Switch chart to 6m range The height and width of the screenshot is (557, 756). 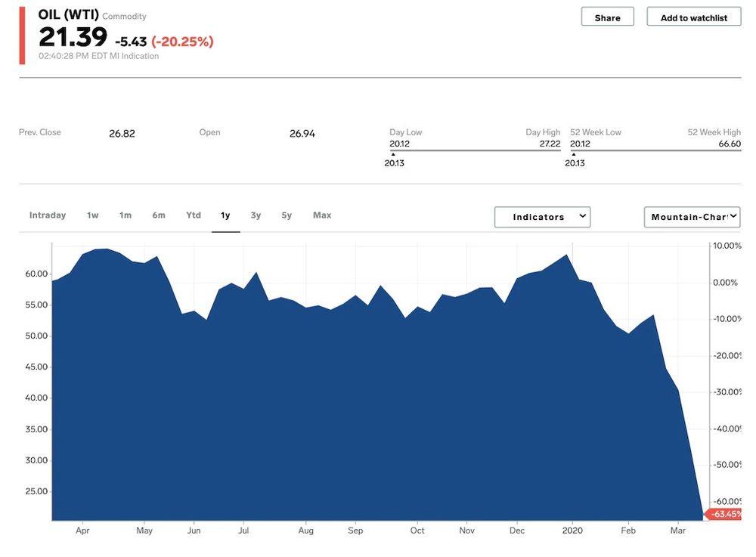coord(159,215)
